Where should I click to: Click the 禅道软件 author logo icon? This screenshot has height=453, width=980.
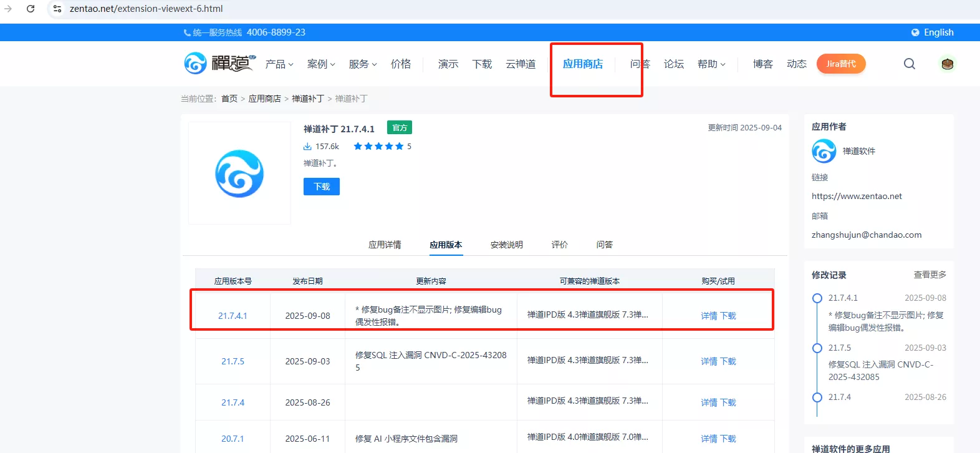824,151
